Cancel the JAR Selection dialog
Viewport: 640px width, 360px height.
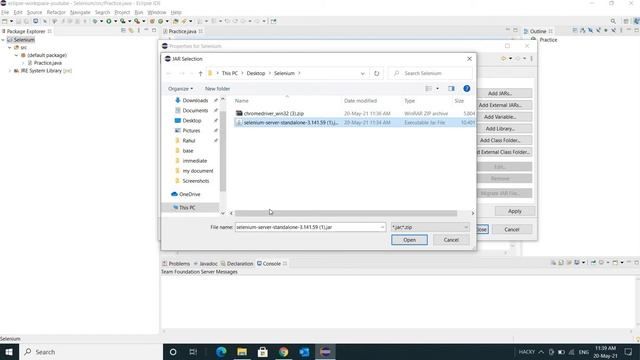click(451, 240)
